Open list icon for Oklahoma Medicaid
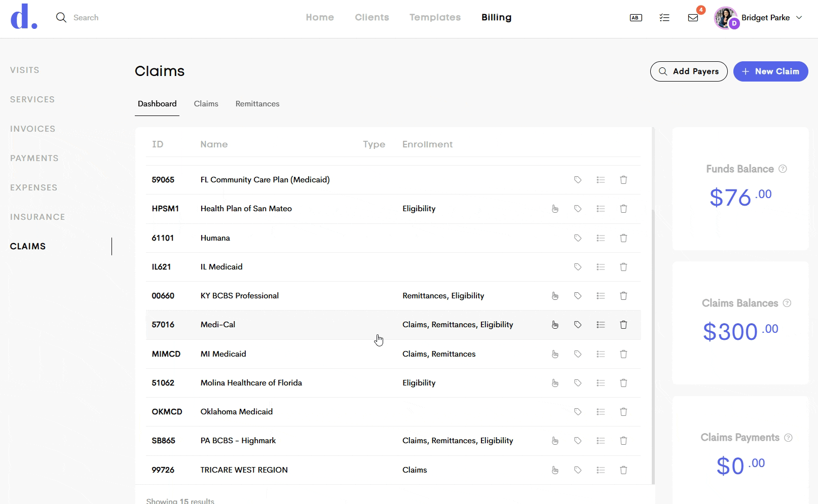 (x=601, y=412)
